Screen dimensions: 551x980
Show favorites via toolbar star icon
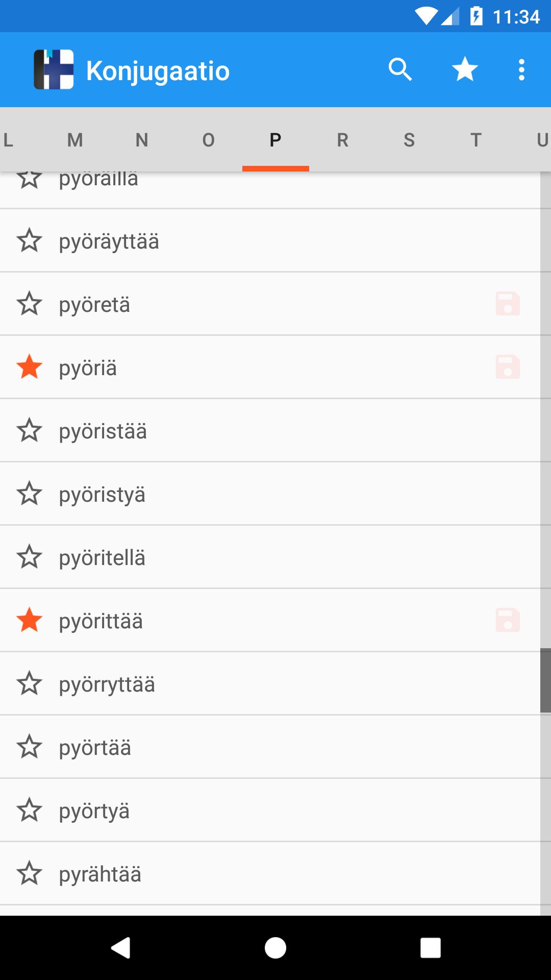[x=465, y=69]
